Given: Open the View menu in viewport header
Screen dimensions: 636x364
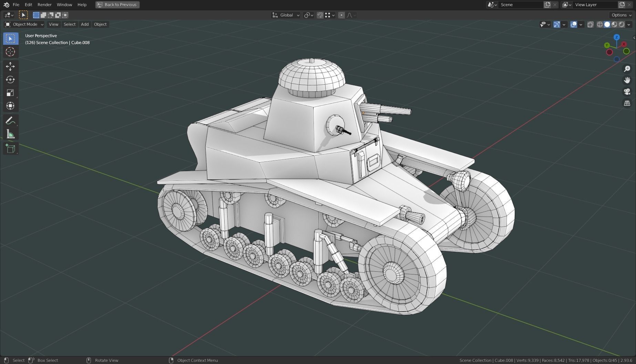Looking at the screenshot, I should [53, 24].
